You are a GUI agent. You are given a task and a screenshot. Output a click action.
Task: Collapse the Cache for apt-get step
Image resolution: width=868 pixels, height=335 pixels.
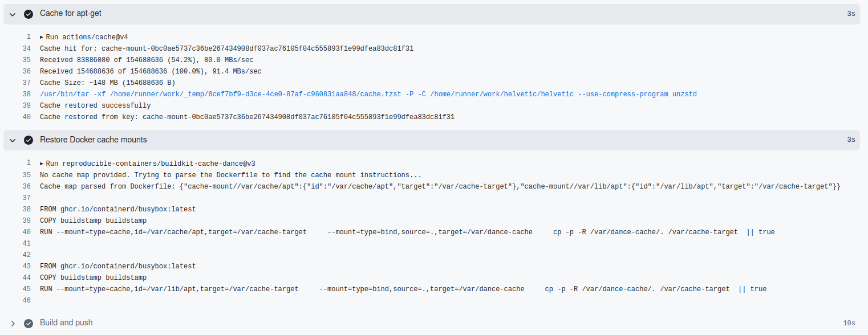pos(12,14)
